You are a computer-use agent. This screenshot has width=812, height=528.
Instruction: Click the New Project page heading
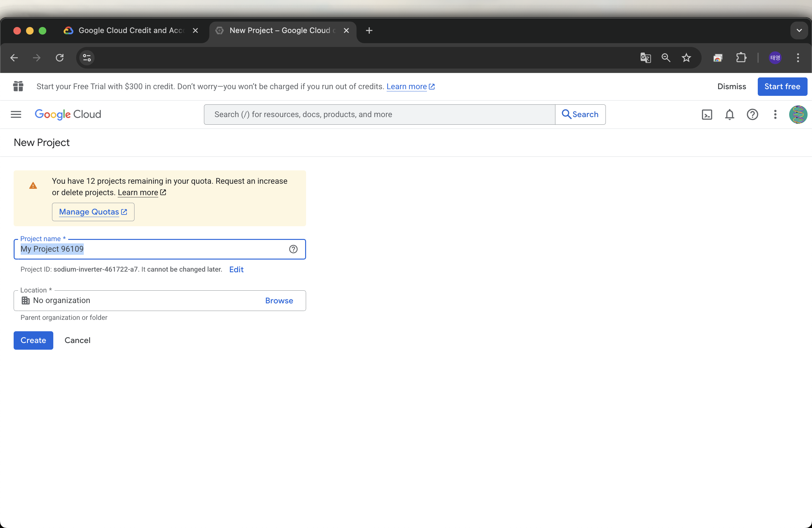(42, 143)
